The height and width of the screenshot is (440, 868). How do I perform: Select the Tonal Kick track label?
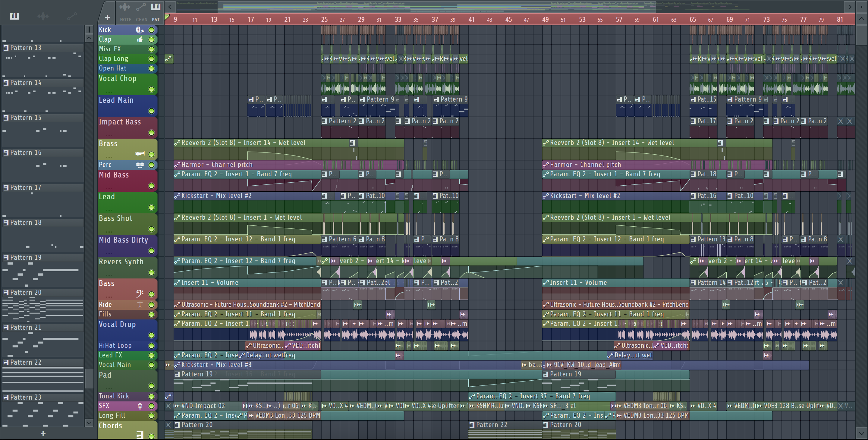114,396
